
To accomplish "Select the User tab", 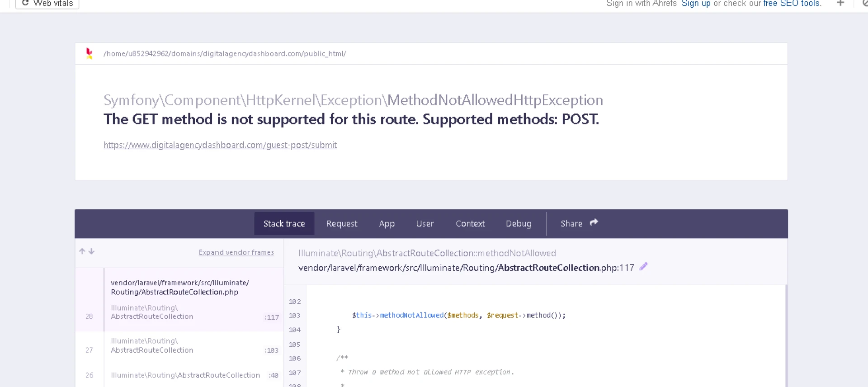I will (x=425, y=223).
